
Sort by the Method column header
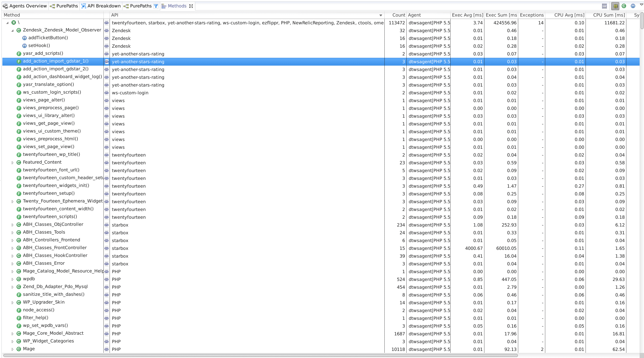53,15
